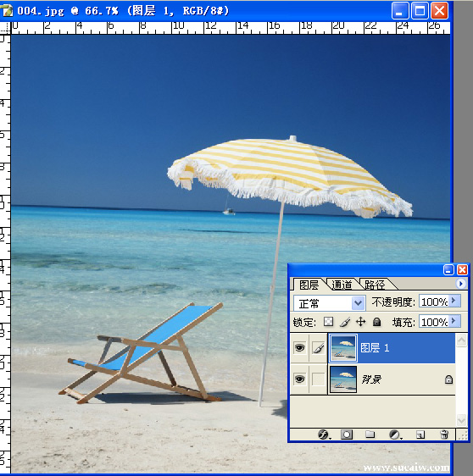Hide the 背景 layer eye icon
Screen dimensions: 473x476
click(x=299, y=379)
